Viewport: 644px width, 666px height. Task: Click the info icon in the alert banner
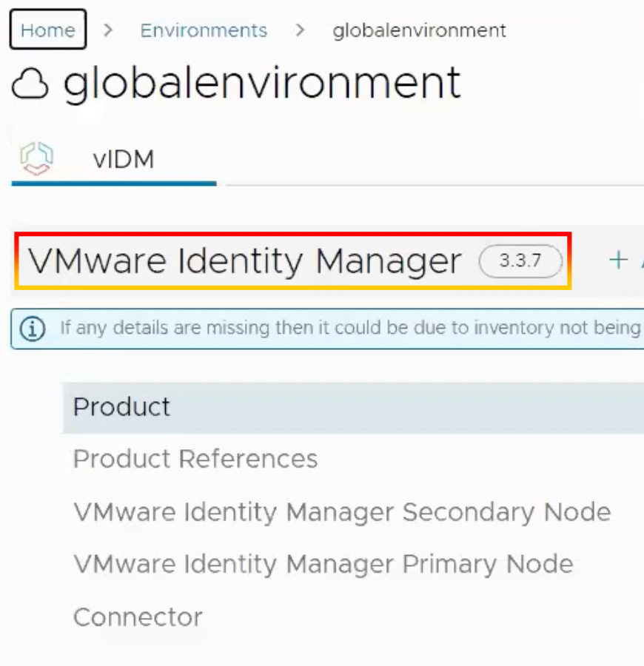31,328
